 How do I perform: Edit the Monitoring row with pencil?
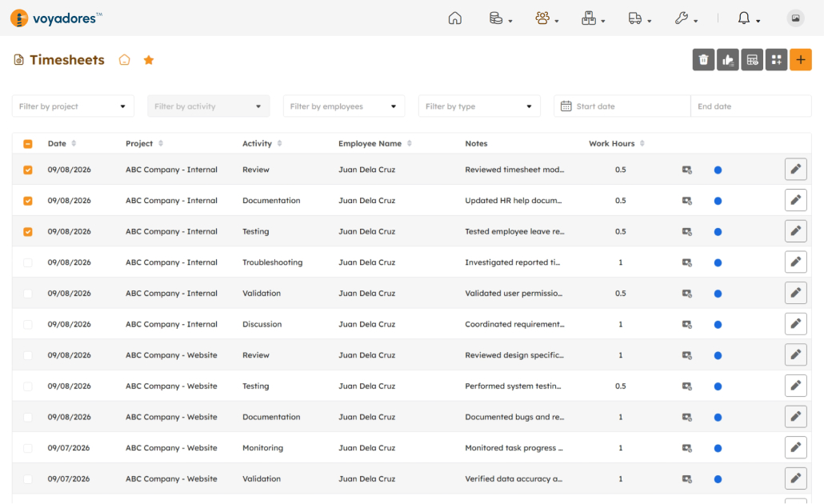click(796, 447)
